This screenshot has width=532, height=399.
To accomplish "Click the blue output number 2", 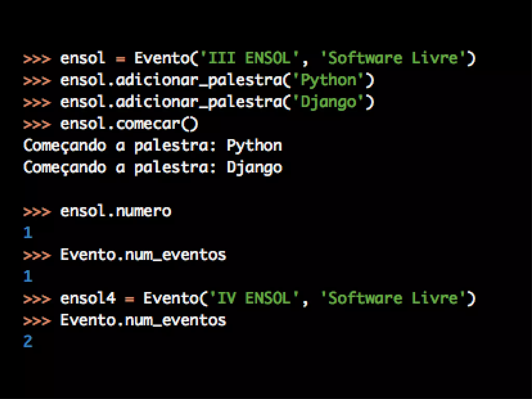I will [28, 342].
